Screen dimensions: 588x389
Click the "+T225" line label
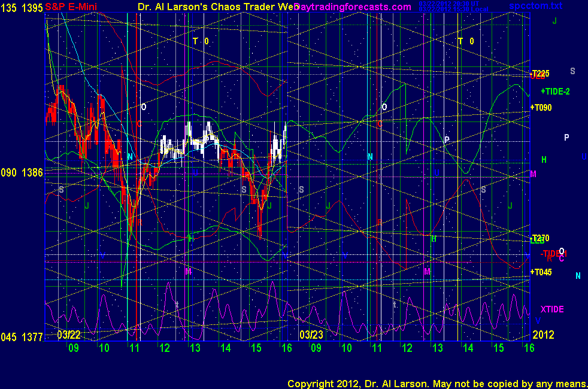(x=539, y=74)
